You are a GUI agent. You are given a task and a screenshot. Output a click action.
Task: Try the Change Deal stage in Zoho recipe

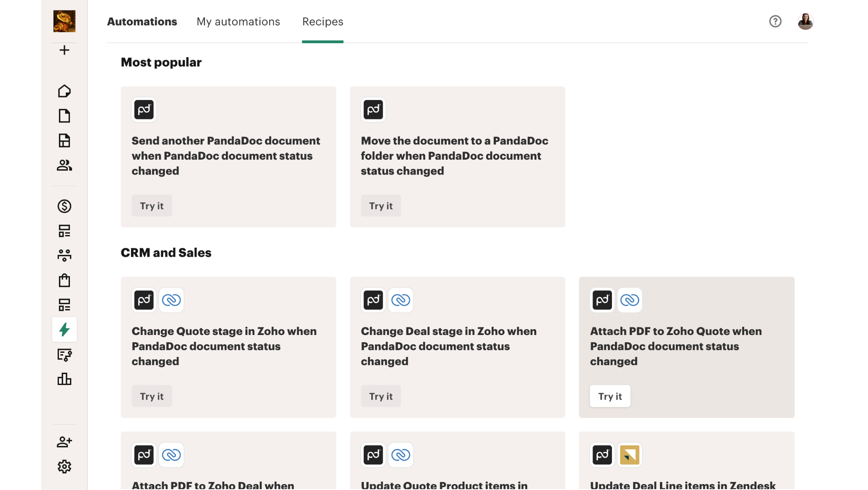pos(381,396)
